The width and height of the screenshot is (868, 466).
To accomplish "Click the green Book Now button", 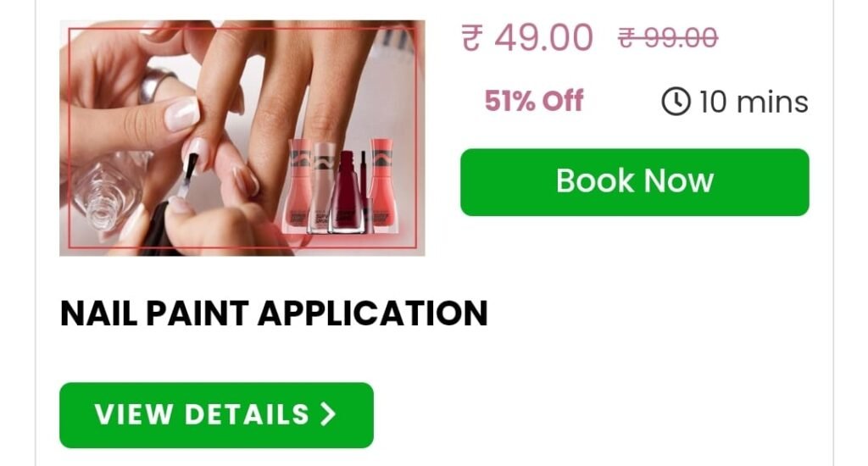I will (634, 182).
